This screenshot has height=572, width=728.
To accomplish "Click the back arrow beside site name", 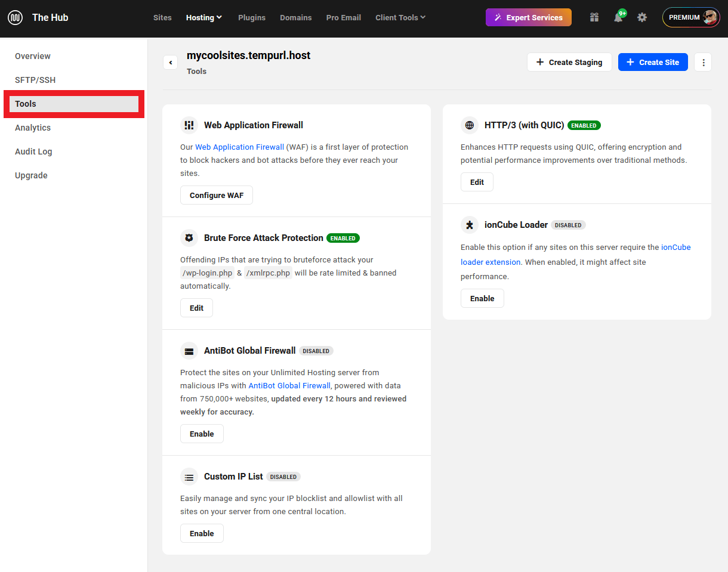I will tap(170, 62).
